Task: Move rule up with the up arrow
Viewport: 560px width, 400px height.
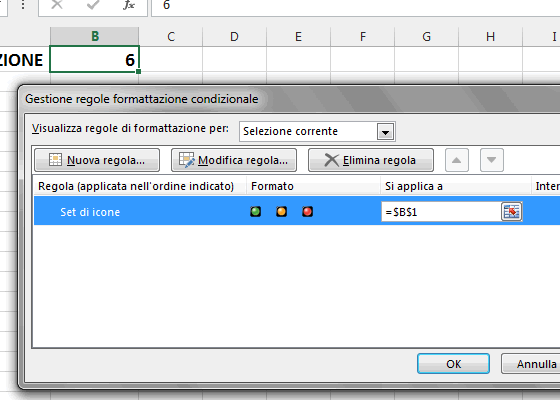Action: pyautogui.click(x=457, y=160)
